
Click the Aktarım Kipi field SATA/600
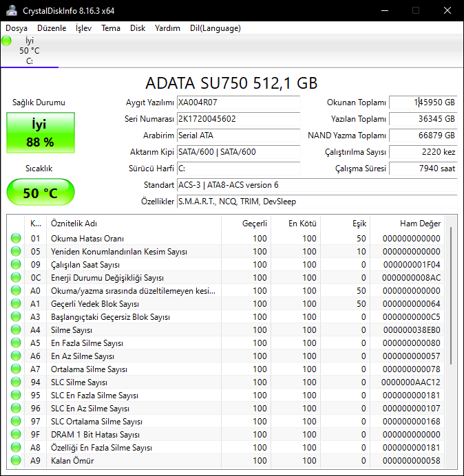click(238, 152)
